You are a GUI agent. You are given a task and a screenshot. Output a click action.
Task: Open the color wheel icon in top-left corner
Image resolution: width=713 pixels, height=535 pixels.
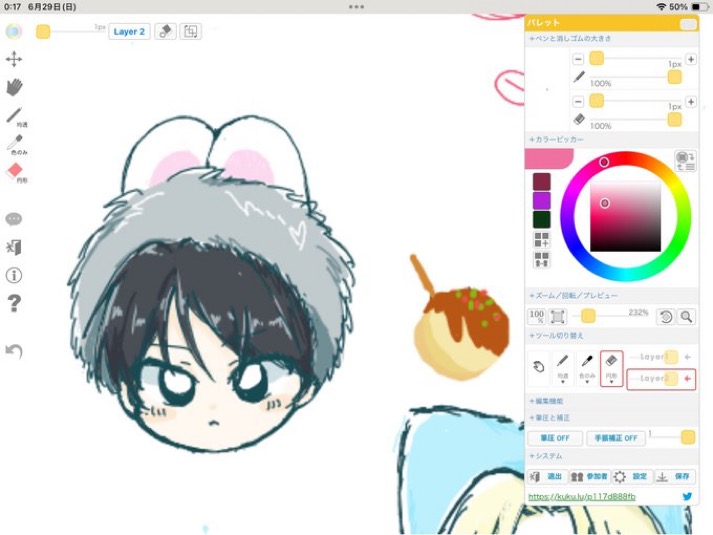(x=14, y=31)
